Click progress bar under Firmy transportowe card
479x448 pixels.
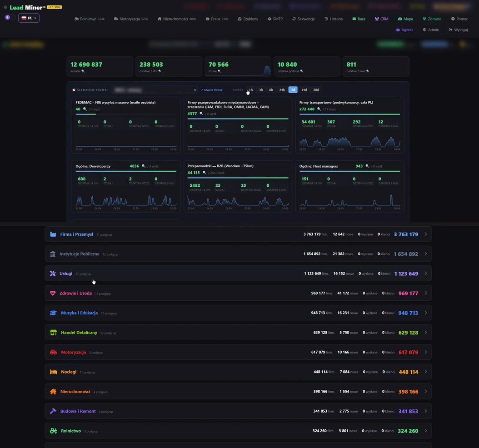(349, 114)
